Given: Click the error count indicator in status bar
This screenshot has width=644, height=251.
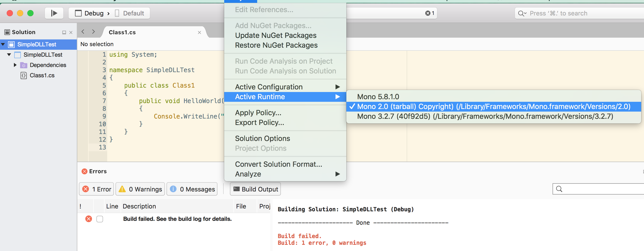Looking at the screenshot, I should click(430, 13).
